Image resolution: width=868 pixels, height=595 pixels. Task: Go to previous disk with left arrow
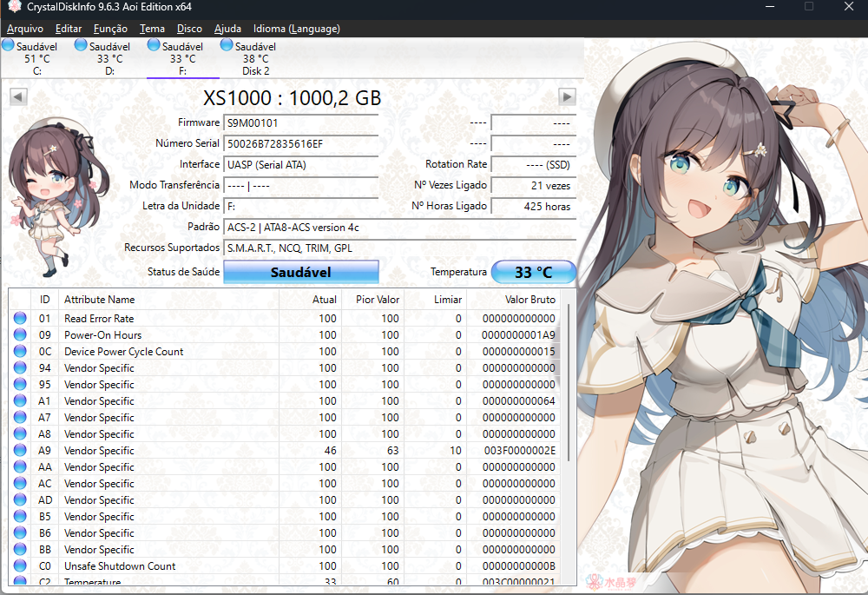(18, 97)
